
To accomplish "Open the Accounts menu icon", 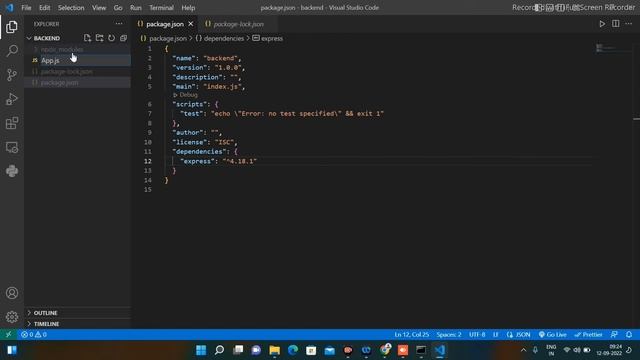I will 12,293.
